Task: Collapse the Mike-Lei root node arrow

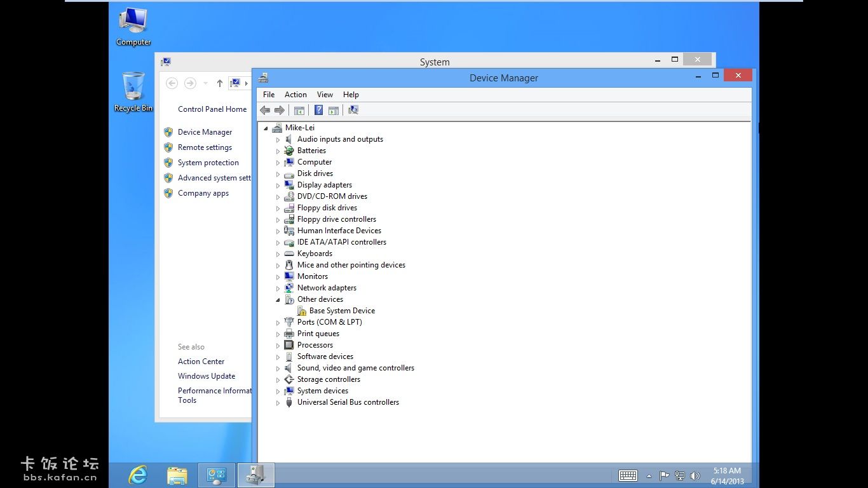Action: (266, 128)
